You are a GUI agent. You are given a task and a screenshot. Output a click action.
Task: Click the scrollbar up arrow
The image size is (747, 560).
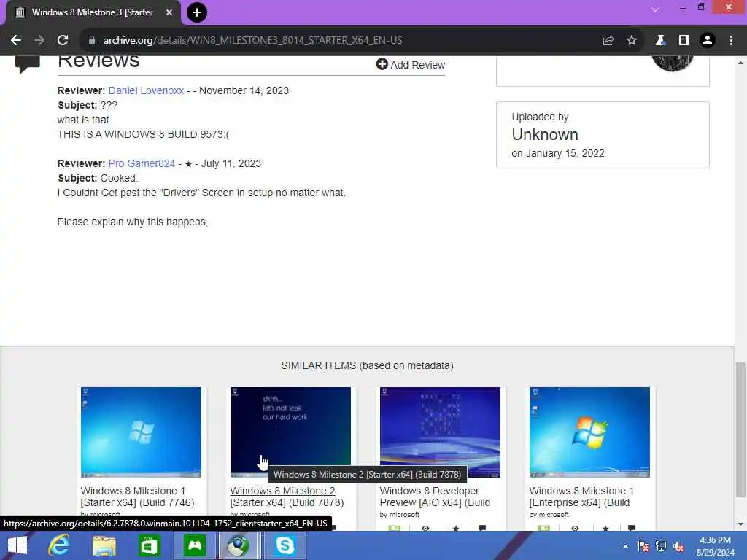740,63
